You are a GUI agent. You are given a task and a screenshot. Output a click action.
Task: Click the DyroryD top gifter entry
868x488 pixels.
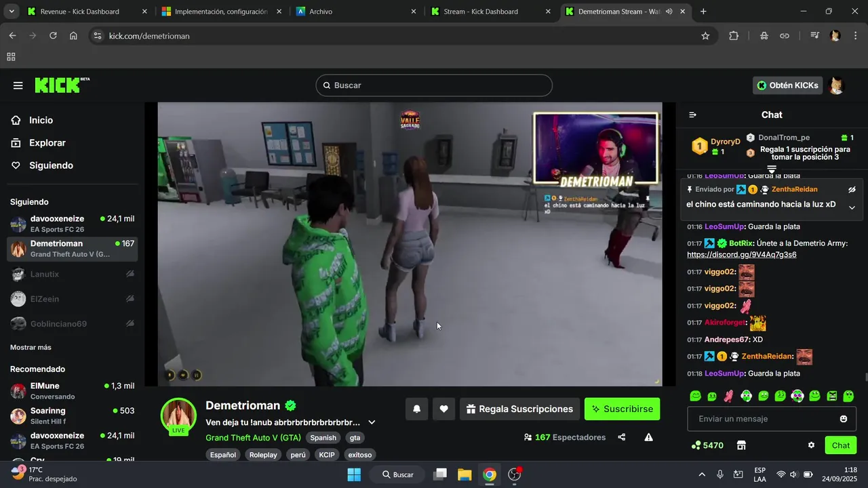[x=716, y=146]
